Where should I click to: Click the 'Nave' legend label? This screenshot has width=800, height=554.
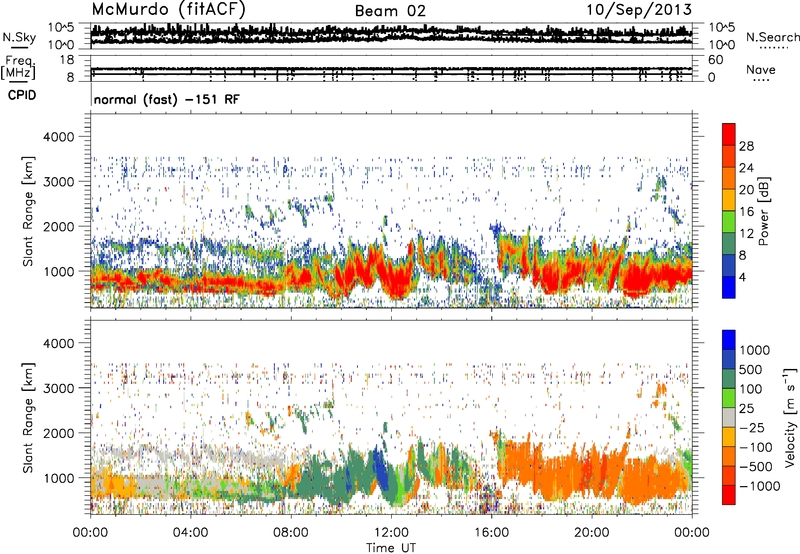tap(761, 69)
